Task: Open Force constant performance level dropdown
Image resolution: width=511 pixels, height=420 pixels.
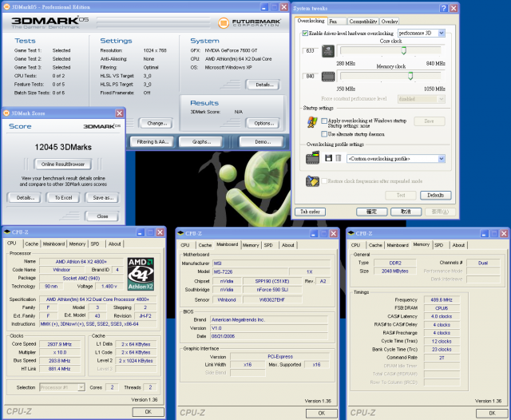Action: 442,99
